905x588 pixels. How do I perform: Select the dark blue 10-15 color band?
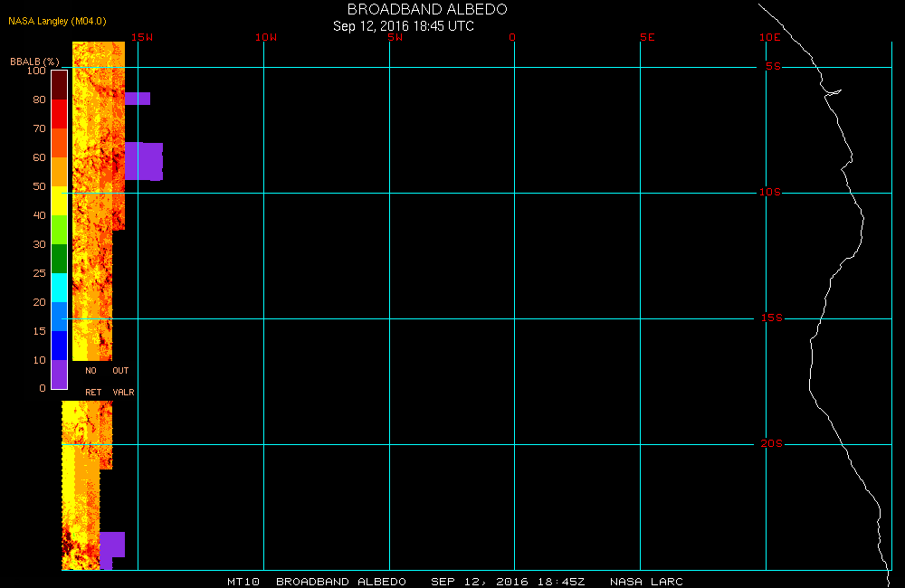pyautogui.click(x=60, y=346)
